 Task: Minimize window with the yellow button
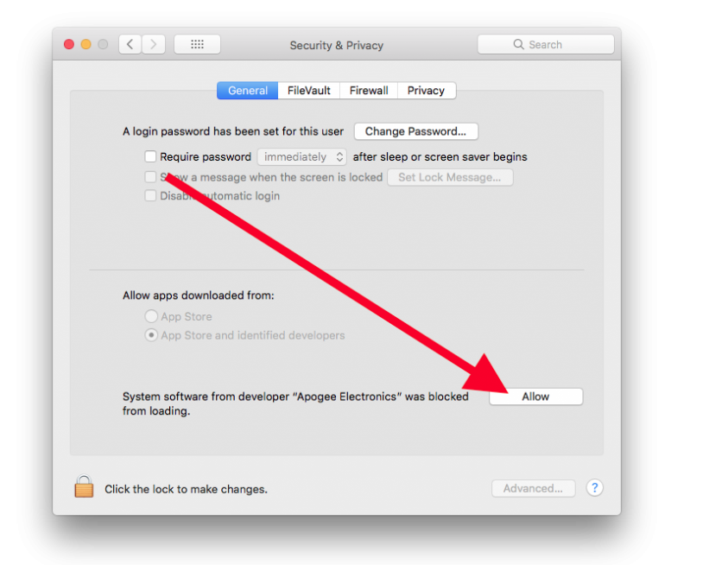pyautogui.click(x=85, y=44)
